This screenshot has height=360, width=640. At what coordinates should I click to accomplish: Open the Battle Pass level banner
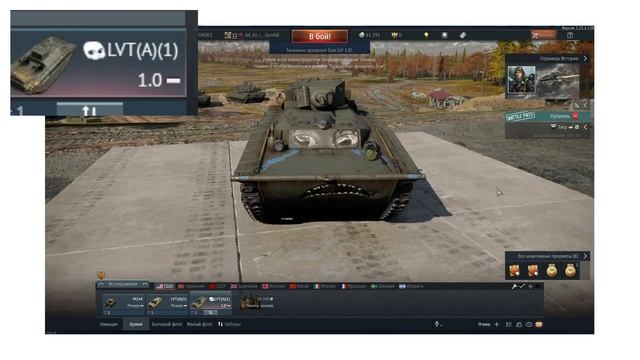click(x=547, y=116)
